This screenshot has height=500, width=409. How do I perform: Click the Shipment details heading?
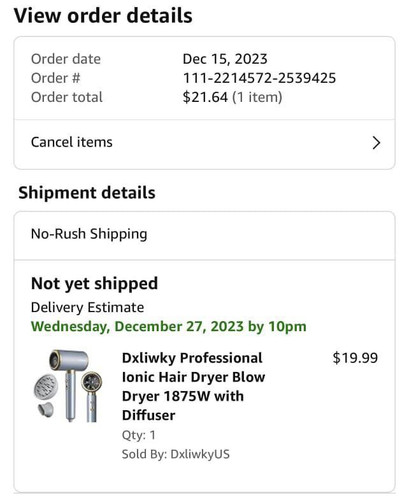87,193
